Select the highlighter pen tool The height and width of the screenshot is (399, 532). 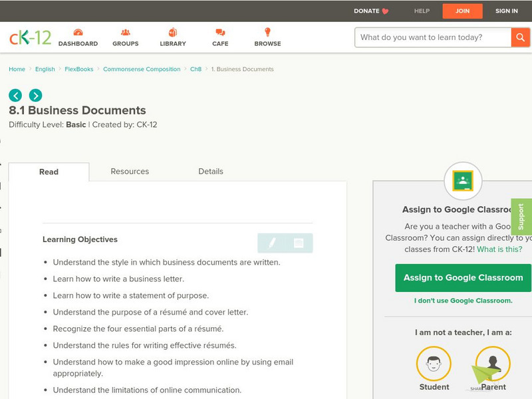coord(271,243)
